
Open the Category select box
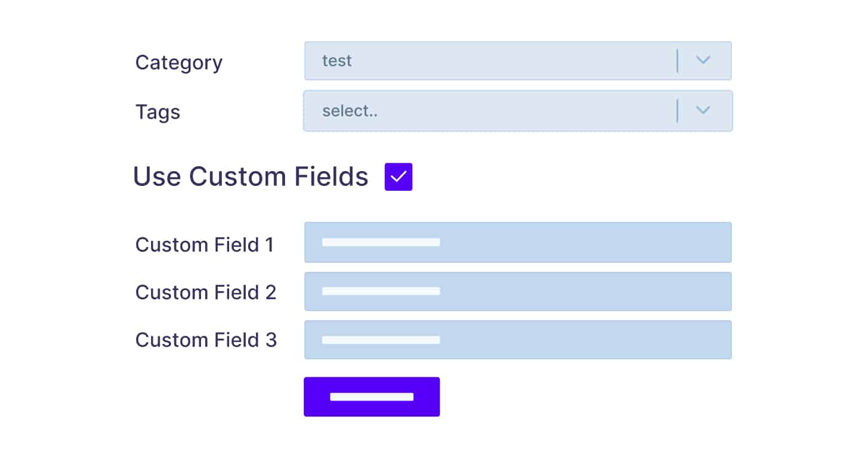click(x=489, y=61)
